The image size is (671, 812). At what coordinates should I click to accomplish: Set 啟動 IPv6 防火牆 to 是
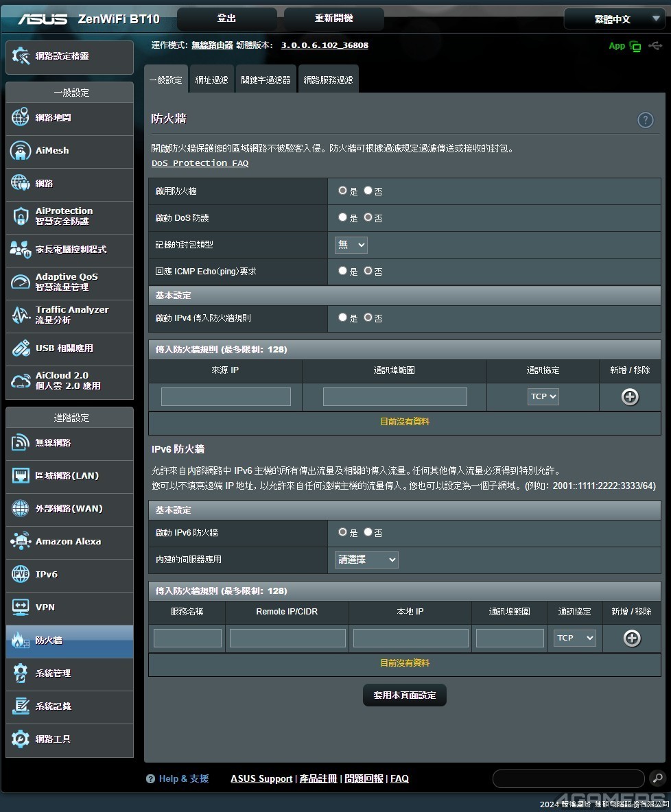342,532
